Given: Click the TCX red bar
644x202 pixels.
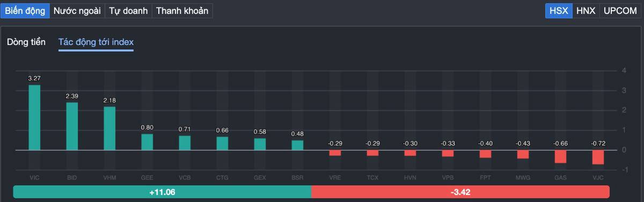Looking at the screenshot, I should [372, 153].
